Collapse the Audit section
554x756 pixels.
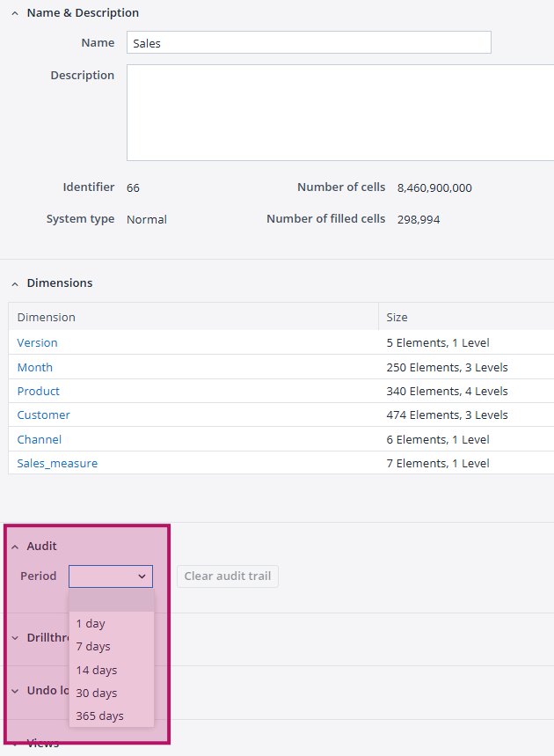15,547
